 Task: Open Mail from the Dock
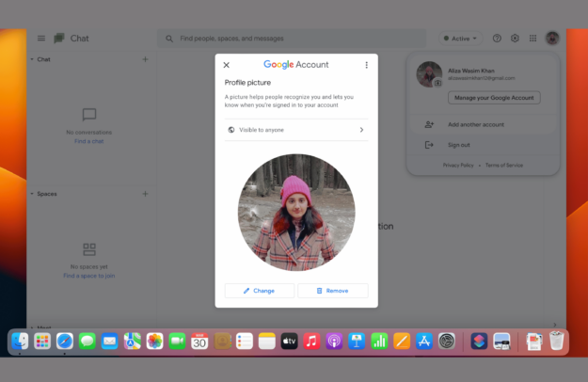click(109, 342)
